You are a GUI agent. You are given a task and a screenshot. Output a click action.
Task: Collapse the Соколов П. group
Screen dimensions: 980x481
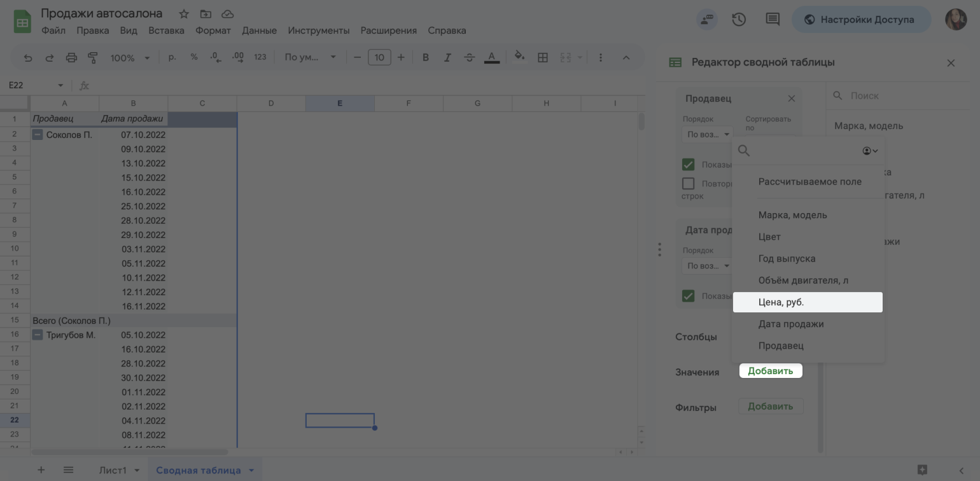coord(38,135)
